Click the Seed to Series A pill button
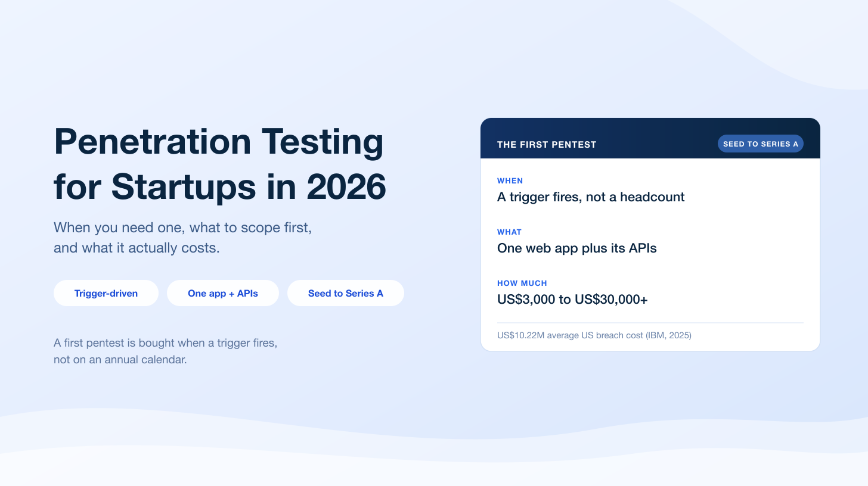 [x=346, y=293]
